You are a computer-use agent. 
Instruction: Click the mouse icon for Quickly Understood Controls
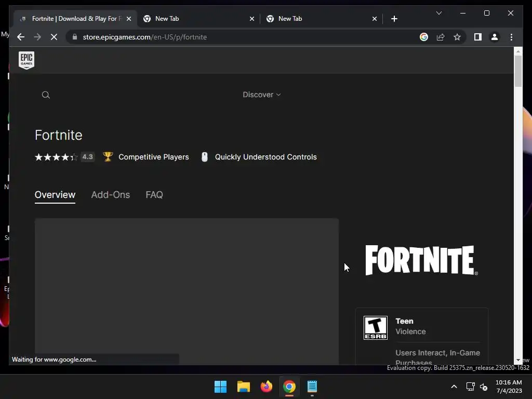(x=205, y=157)
